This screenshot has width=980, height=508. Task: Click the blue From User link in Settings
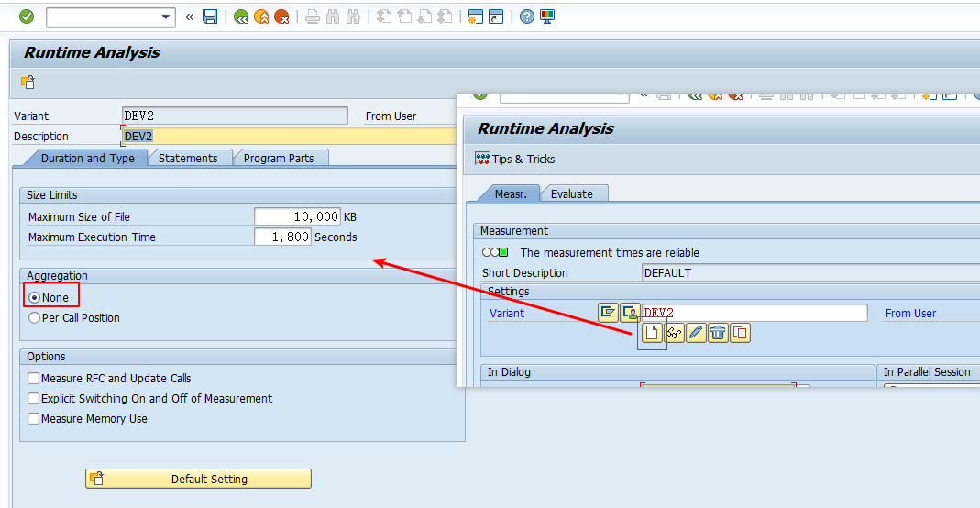coord(910,313)
